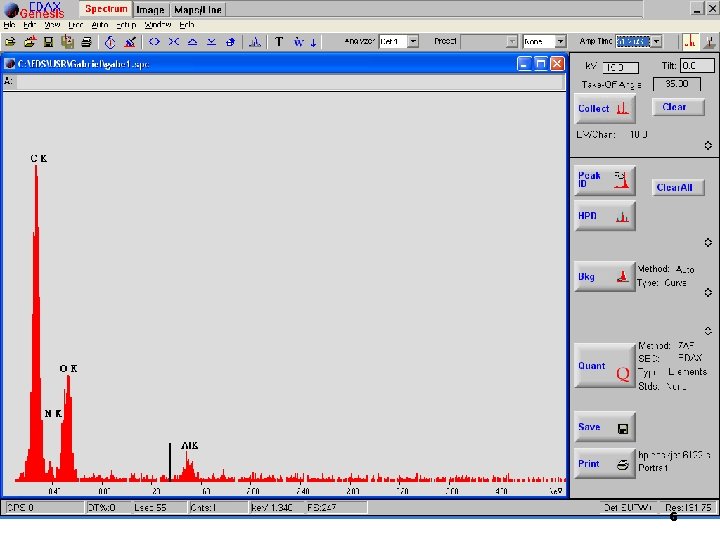The height and width of the screenshot is (540, 720).
Task: Click the printer icon in top toolbar
Action: click(86, 42)
